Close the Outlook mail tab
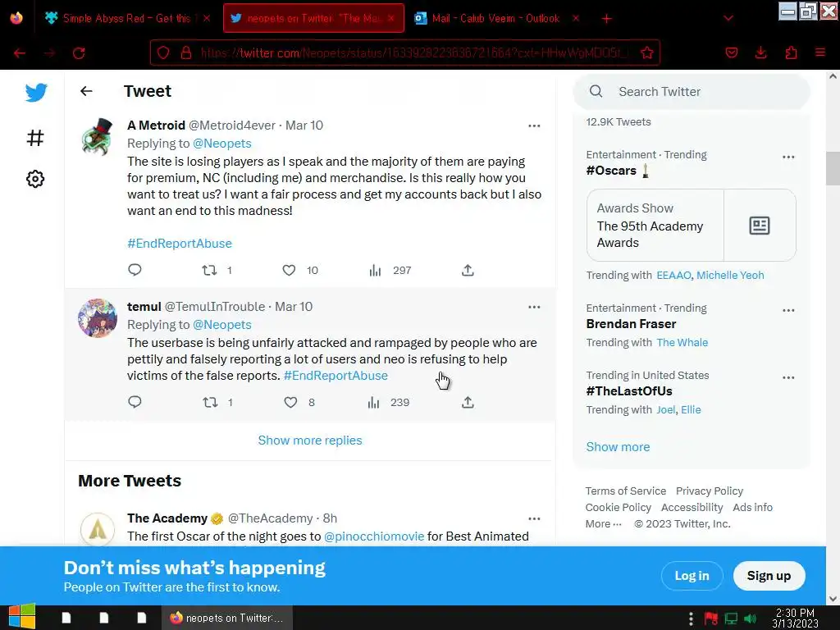 tap(576, 18)
